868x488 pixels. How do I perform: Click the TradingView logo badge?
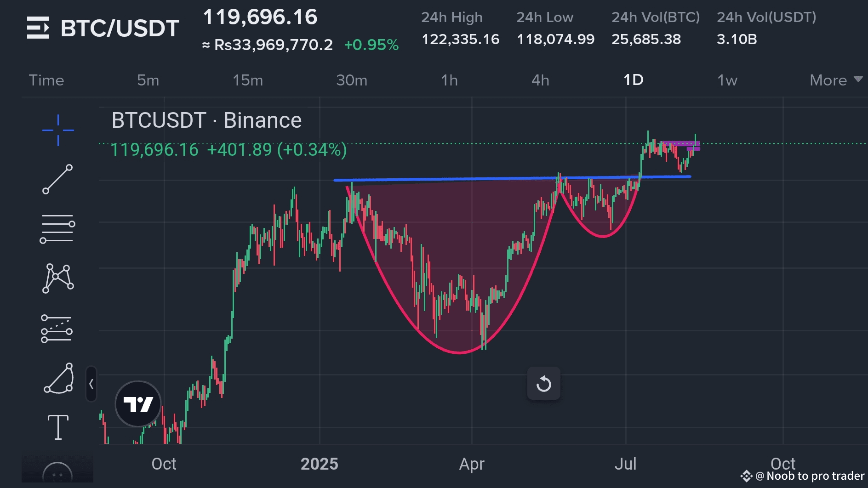coord(138,404)
